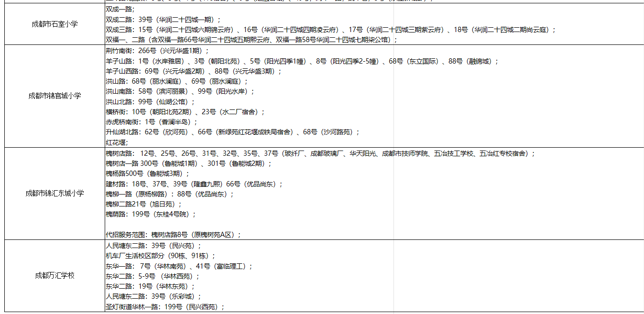Click the 槐杨路500号 鲁能城3期 line

click(x=147, y=173)
